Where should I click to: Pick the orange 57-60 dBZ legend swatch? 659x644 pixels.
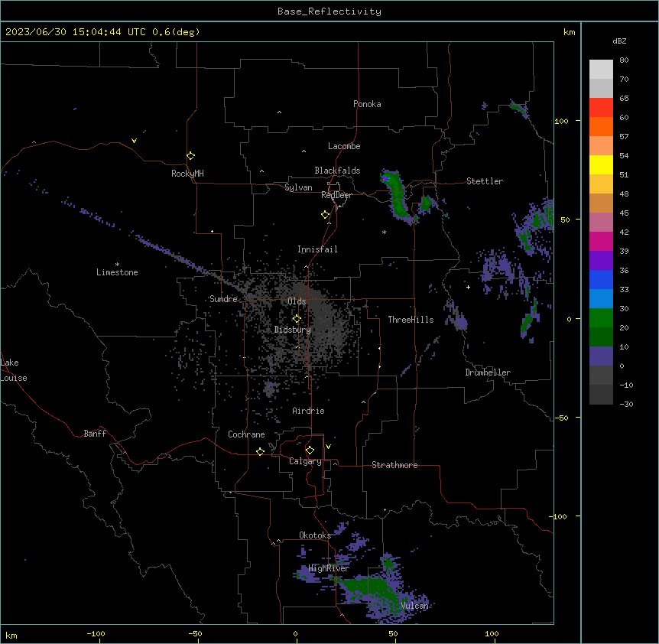tap(601, 126)
